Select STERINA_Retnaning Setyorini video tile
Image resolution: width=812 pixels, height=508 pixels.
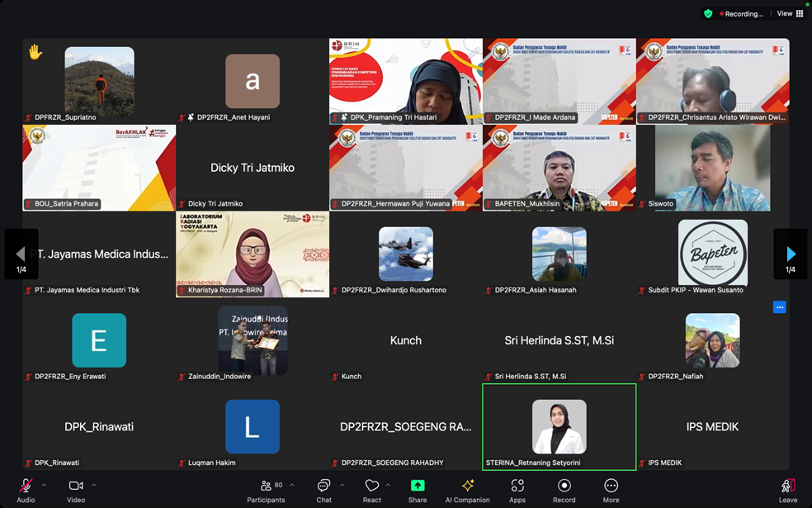click(x=559, y=426)
